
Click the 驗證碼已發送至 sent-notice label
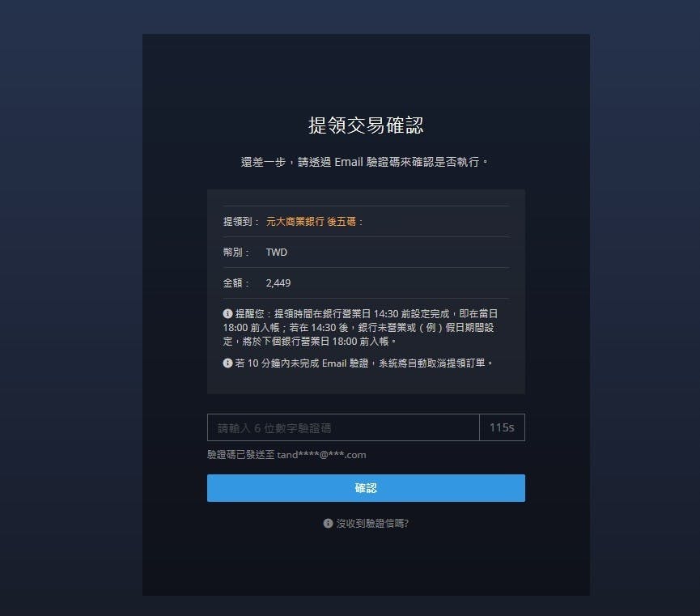click(240, 455)
